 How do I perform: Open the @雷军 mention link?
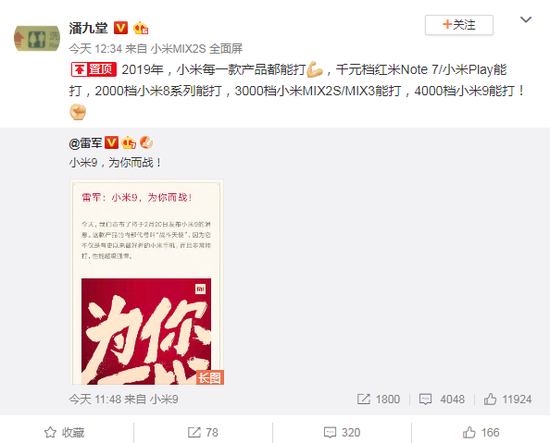86,143
